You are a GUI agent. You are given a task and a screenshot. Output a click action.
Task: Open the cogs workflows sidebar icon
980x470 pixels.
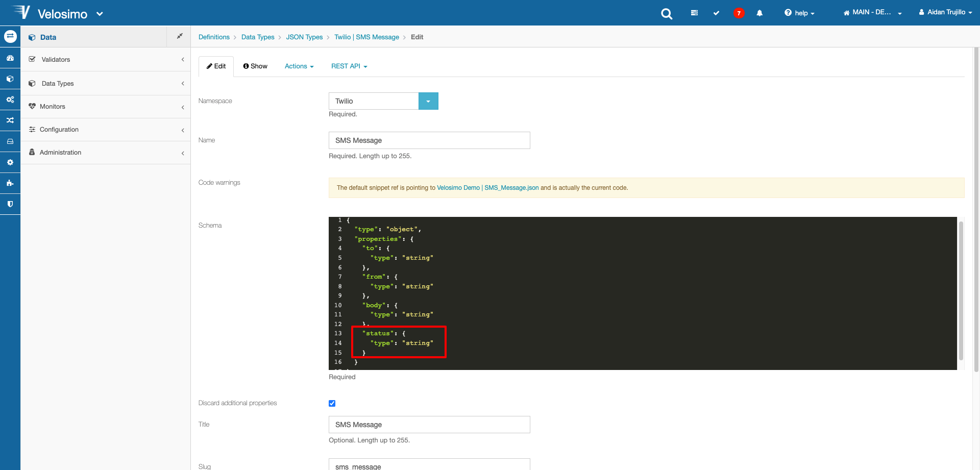[10, 100]
